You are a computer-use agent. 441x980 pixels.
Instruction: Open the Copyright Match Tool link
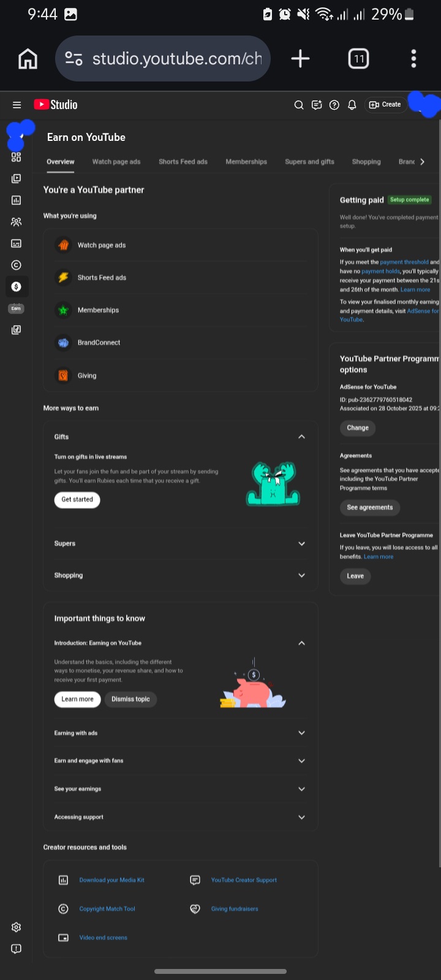click(107, 909)
